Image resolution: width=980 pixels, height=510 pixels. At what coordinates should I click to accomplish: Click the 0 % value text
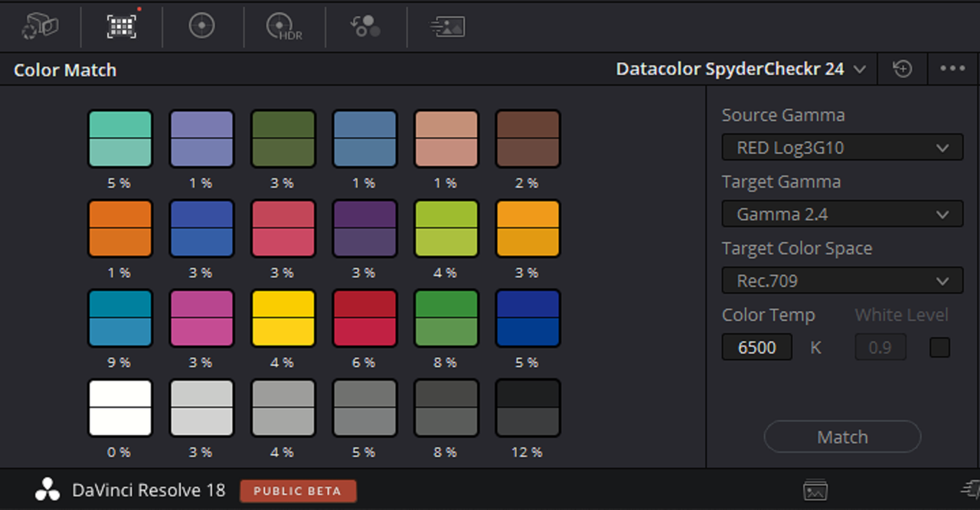[119, 453]
